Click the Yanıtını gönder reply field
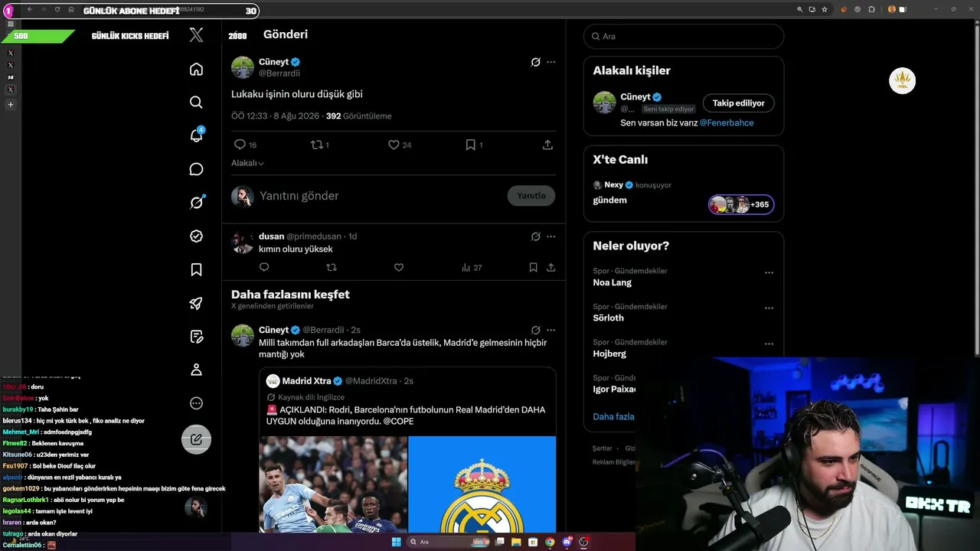The image size is (980, 551). point(299,196)
